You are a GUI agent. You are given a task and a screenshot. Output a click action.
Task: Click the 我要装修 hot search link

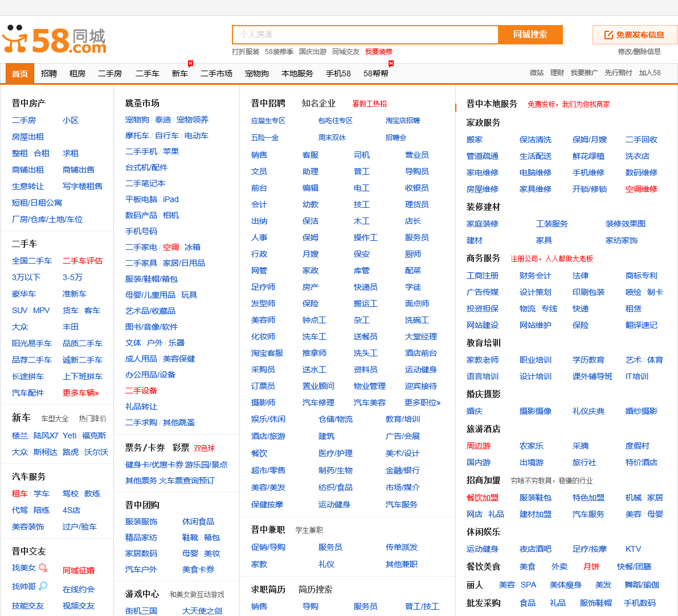coord(379,52)
